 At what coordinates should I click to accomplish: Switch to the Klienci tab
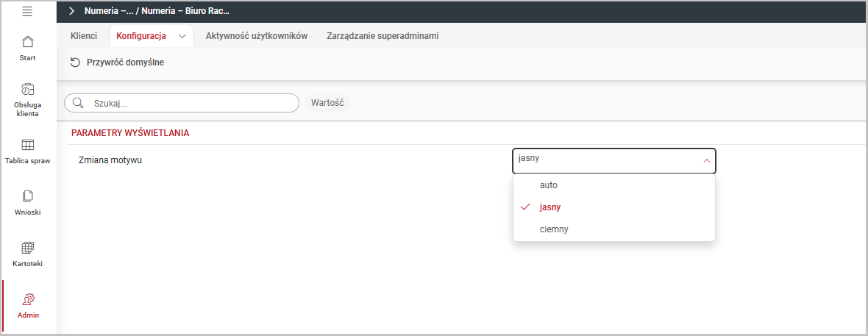(83, 36)
